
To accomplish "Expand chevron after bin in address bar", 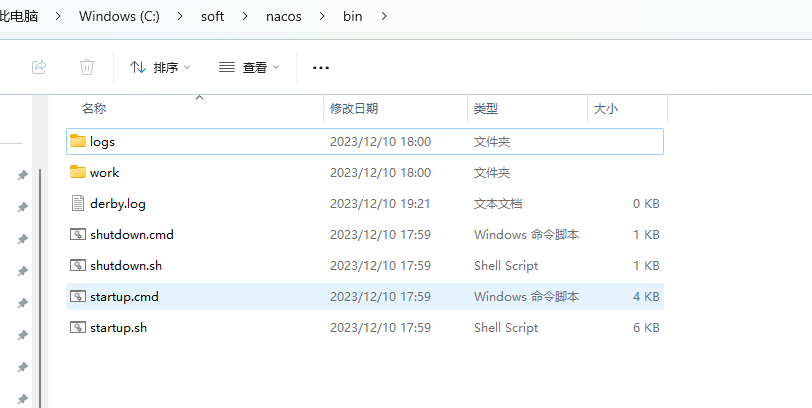I will pos(383,16).
